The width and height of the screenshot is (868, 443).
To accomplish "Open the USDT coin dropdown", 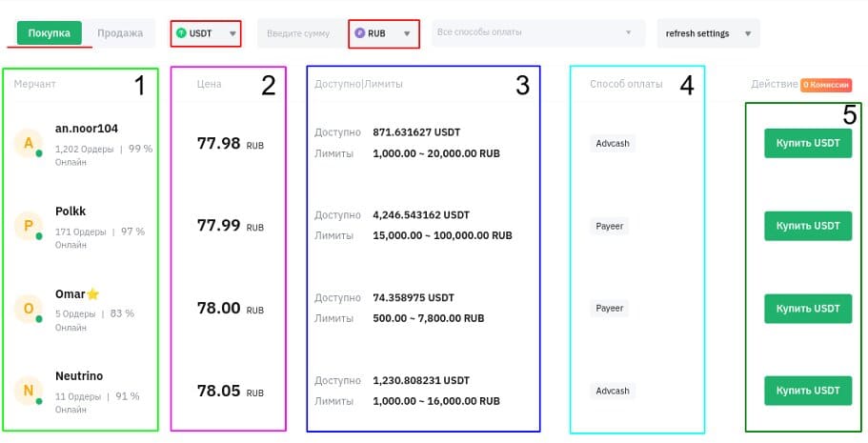I will 206,33.
